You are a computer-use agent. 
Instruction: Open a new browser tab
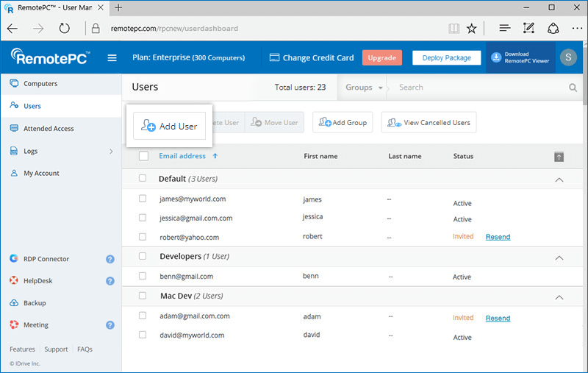[x=118, y=7]
